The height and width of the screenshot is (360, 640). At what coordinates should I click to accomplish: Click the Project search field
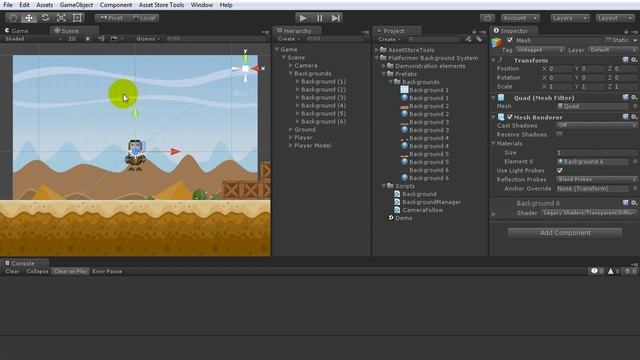click(433, 39)
